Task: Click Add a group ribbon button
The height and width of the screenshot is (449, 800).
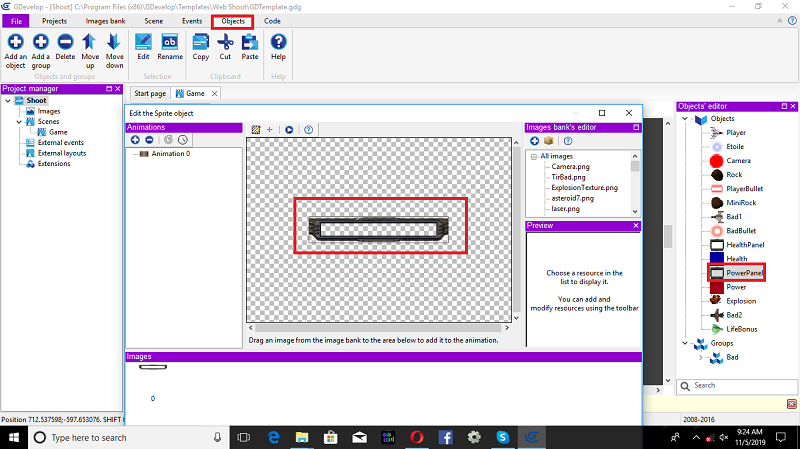Action: 41,51
